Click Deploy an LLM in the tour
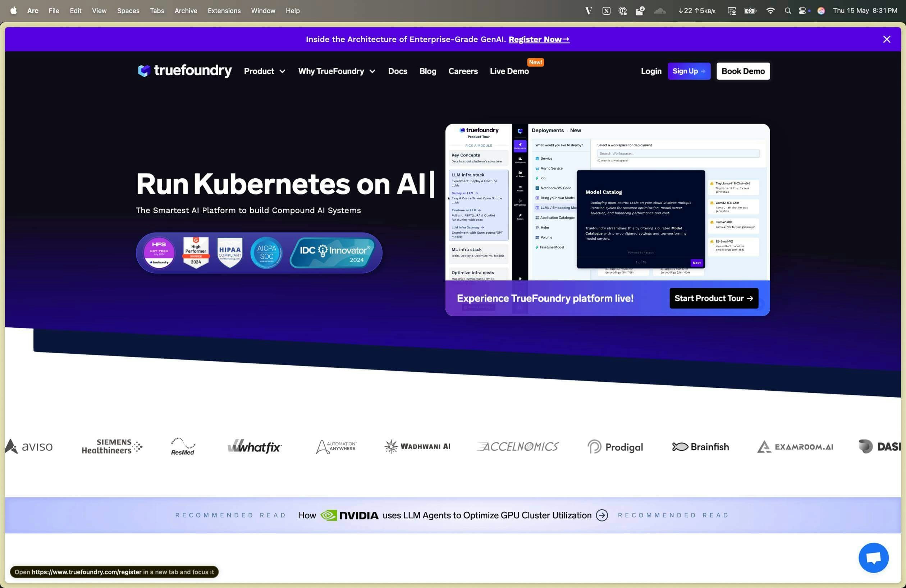Screen dimensions: 906x588 [x=465, y=193]
